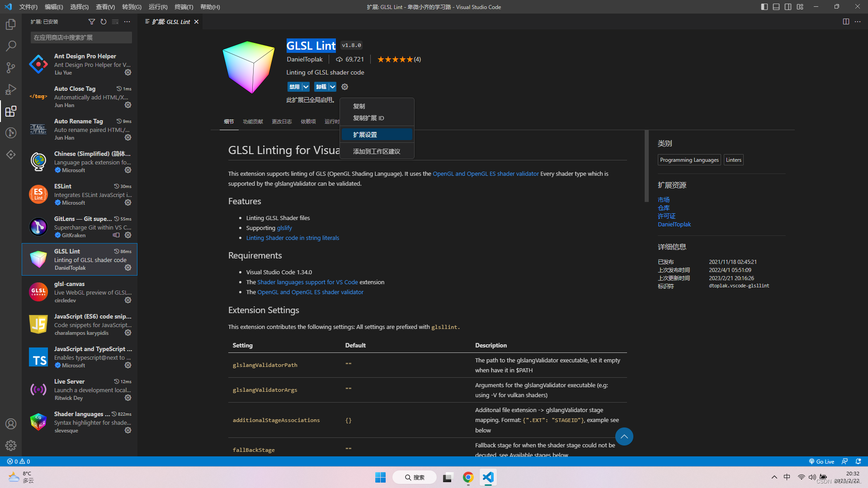Click gear icon beside uninstall button
Viewport: 868px width, 488px height.
[x=345, y=87]
